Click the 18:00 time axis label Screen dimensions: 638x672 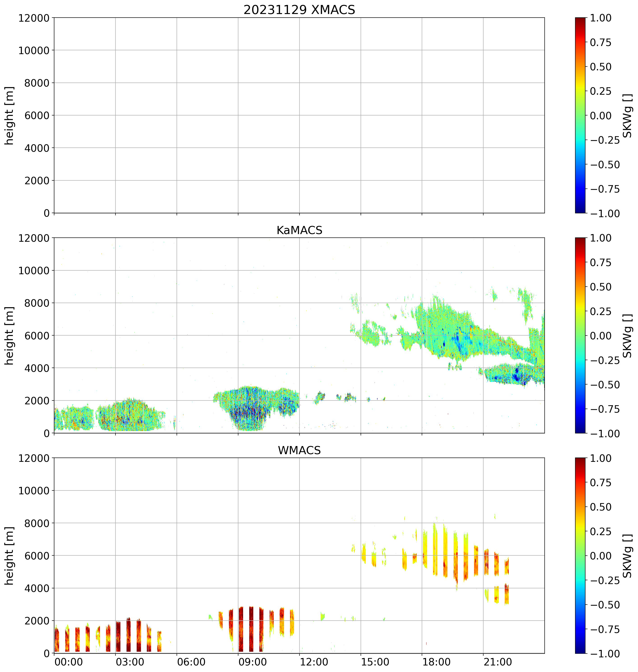[x=436, y=662]
